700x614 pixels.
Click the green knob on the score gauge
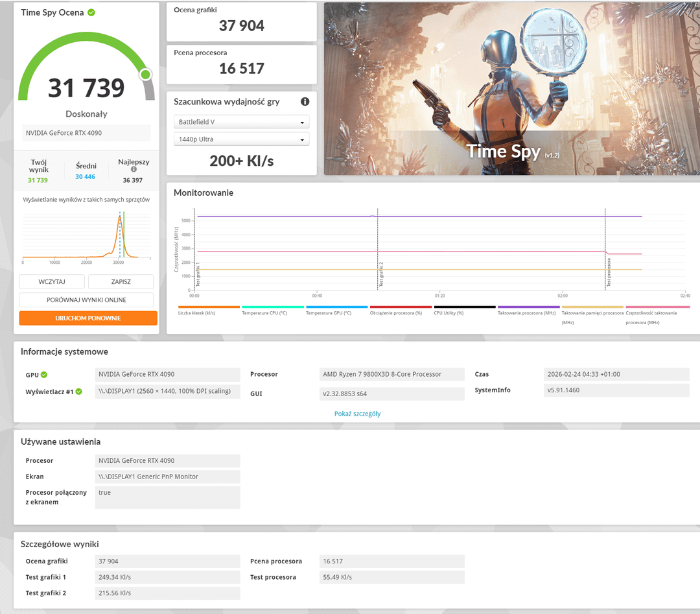click(145, 75)
